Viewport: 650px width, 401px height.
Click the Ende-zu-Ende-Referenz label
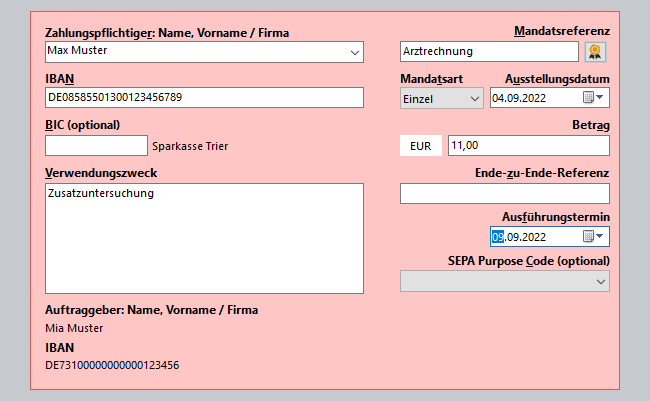[542, 173]
